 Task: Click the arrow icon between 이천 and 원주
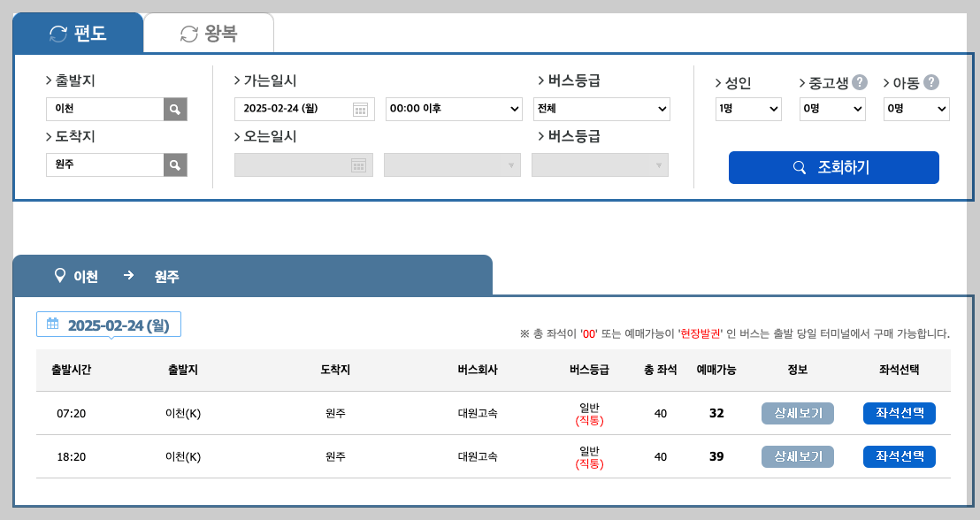128,276
